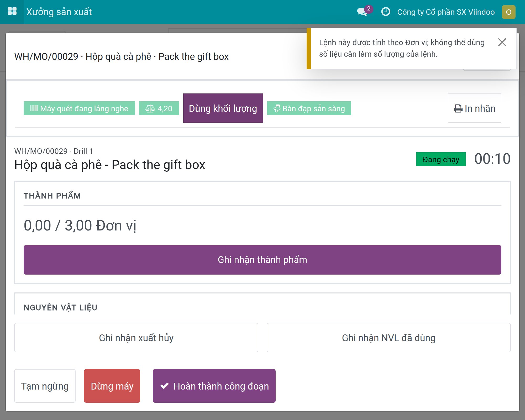Click the 00:10 timer value
525x420 pixels.
click(x=492, y=159)
